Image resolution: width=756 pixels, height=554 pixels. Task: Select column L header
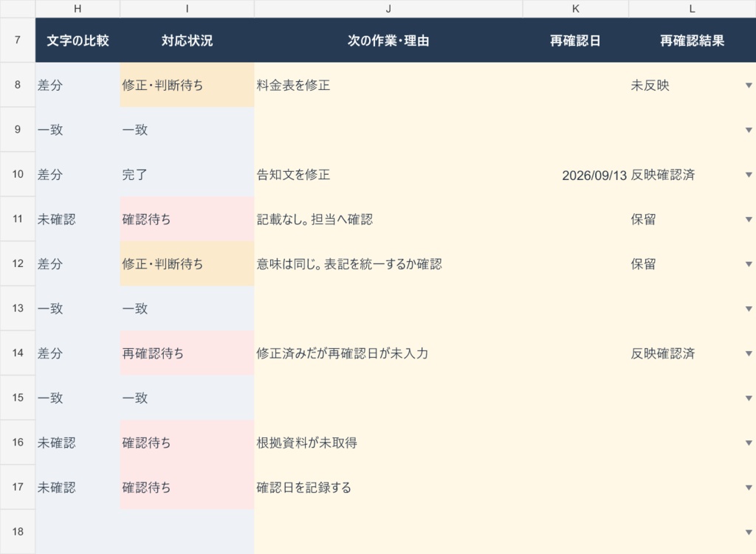tap(693, 9)
